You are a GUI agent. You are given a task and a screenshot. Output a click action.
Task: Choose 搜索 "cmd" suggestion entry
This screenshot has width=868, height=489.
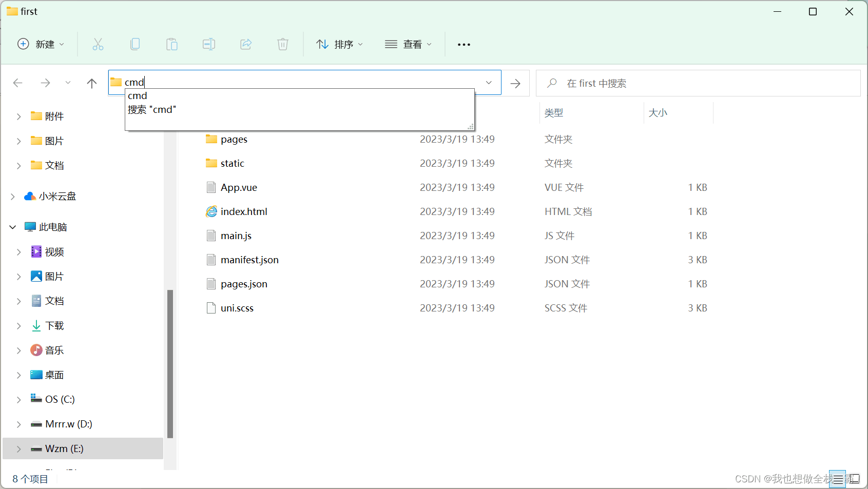152,110
